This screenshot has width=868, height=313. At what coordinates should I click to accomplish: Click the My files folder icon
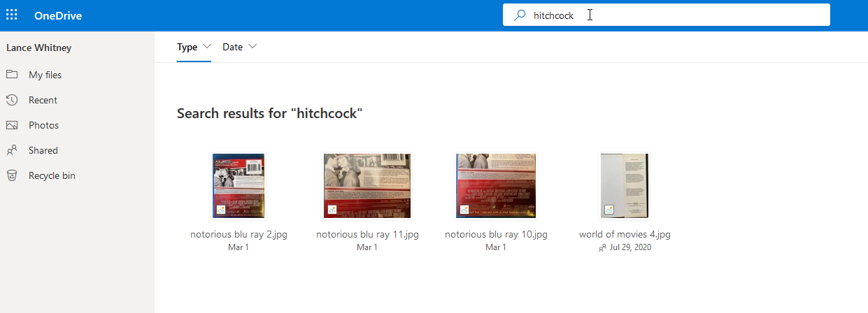12,74
